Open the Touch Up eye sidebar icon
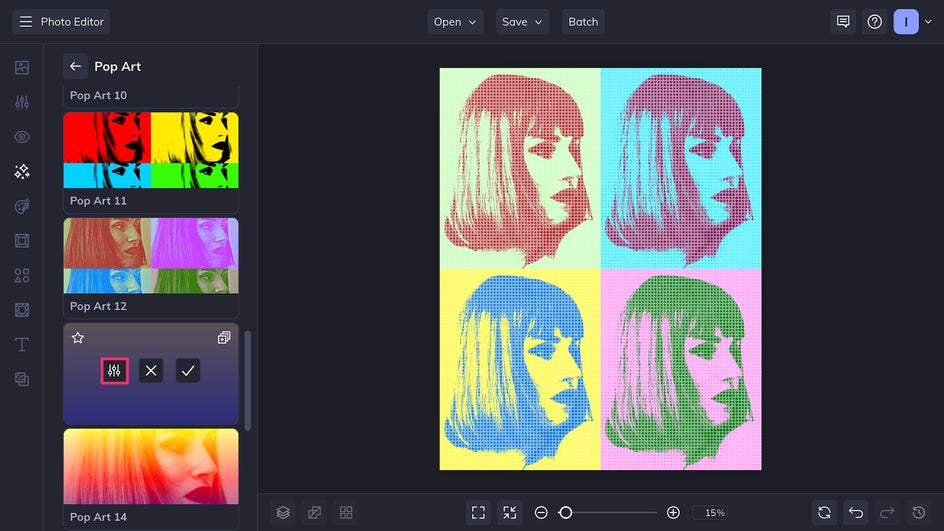 pyautogui.click(x=22, y=137)
